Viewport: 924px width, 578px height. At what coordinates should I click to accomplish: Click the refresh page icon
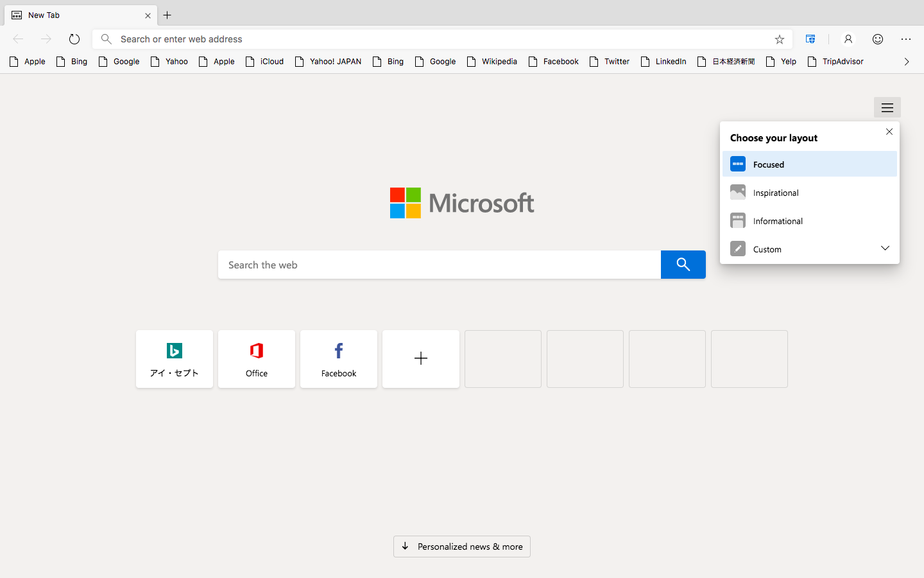point(74,39)
